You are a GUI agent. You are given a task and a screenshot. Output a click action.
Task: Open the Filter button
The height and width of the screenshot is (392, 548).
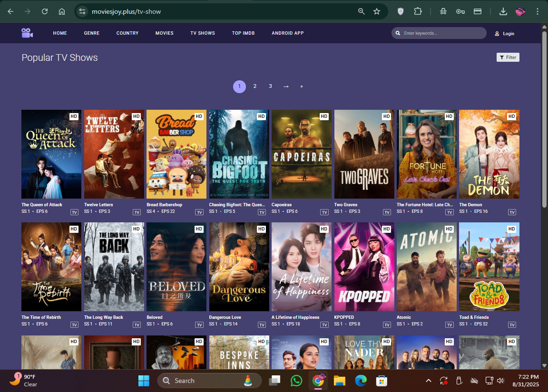click(x=508, y=57)
